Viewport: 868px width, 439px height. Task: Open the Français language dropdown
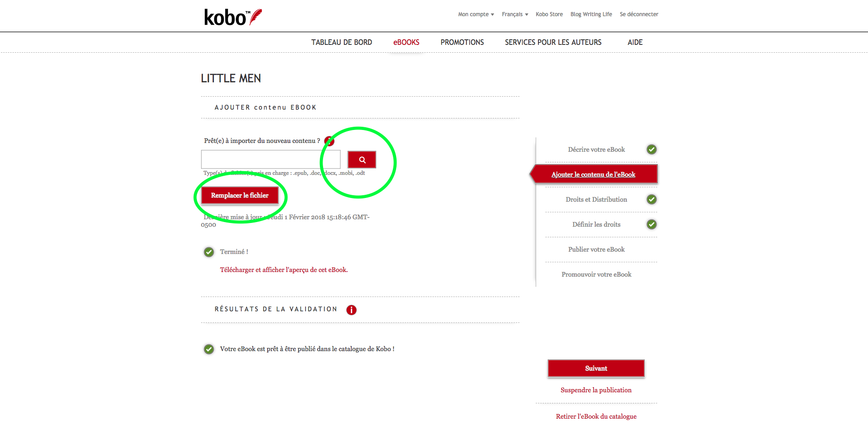(514, 14)
